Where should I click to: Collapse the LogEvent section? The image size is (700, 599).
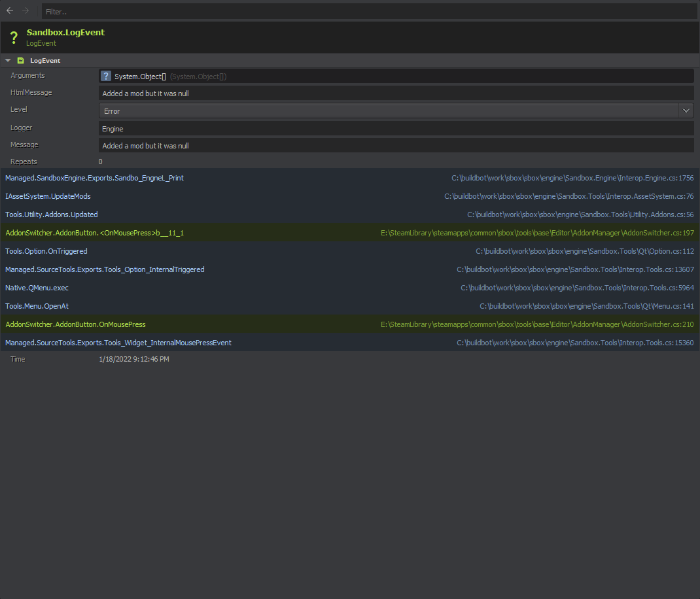tap(8, 60)
